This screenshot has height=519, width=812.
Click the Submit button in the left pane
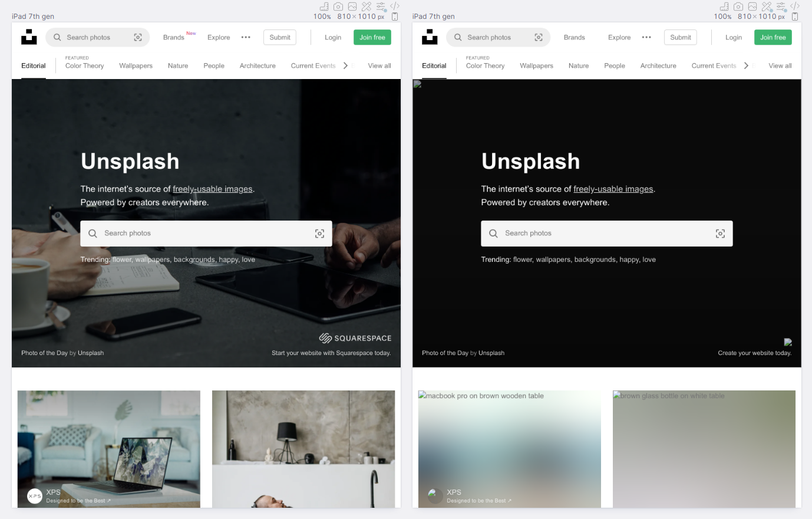pyautogui.click(x=280, y=37)
